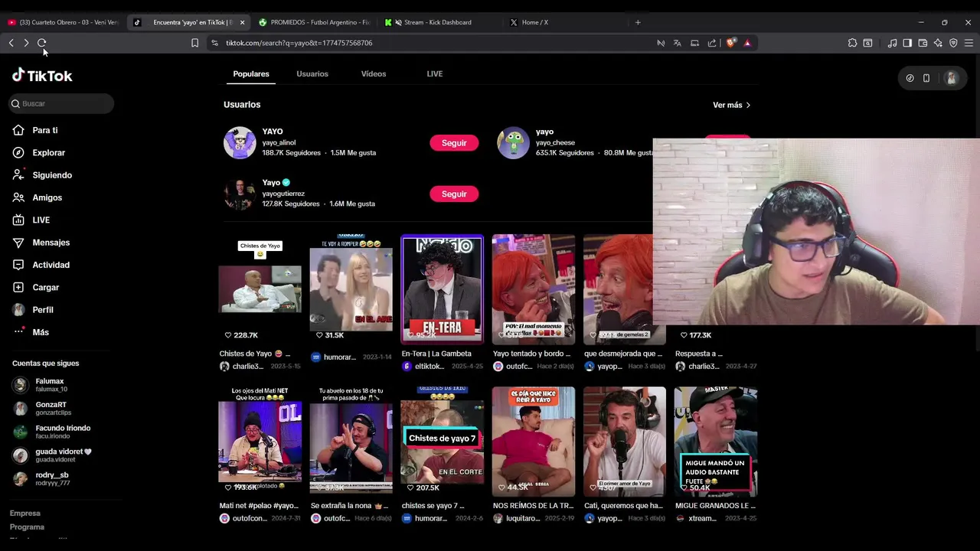Switch to the Videos tab
Viewport: 980px width, 551px height.
coord(374,73)
